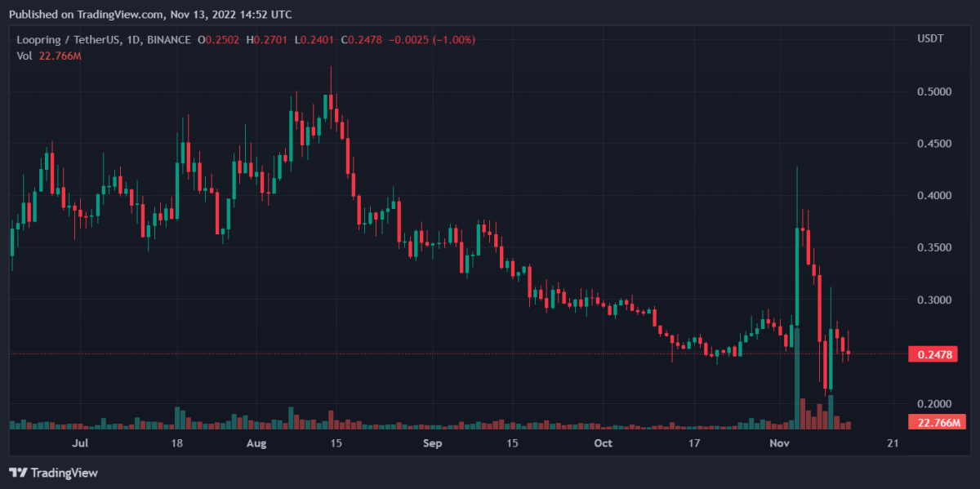Viewport: 980px width, 489px height.
Task: Click the 0.3500 price axis label
Action: 934,248
